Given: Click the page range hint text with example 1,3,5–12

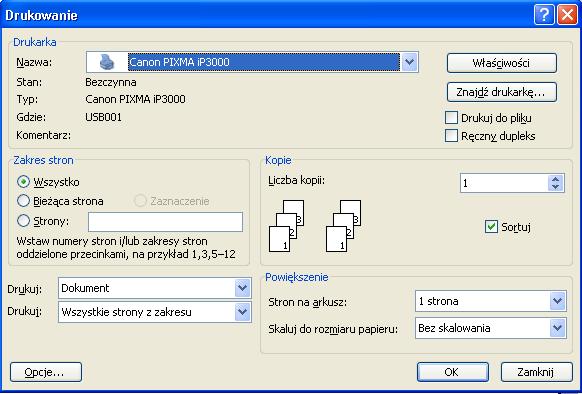Looking at the screenshot, I should (126, 248).
